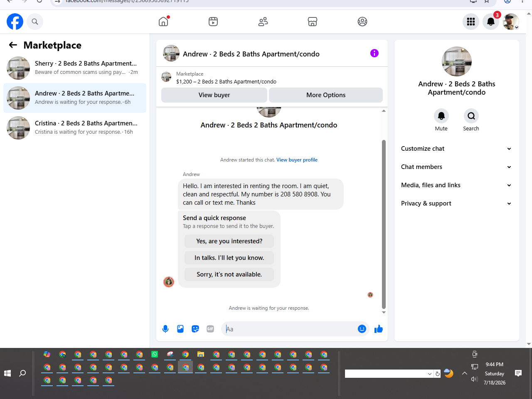The width and height of the screenshot is (532, 399).
Task: Attach a photo using the image icon
Action: coord(180,329)
